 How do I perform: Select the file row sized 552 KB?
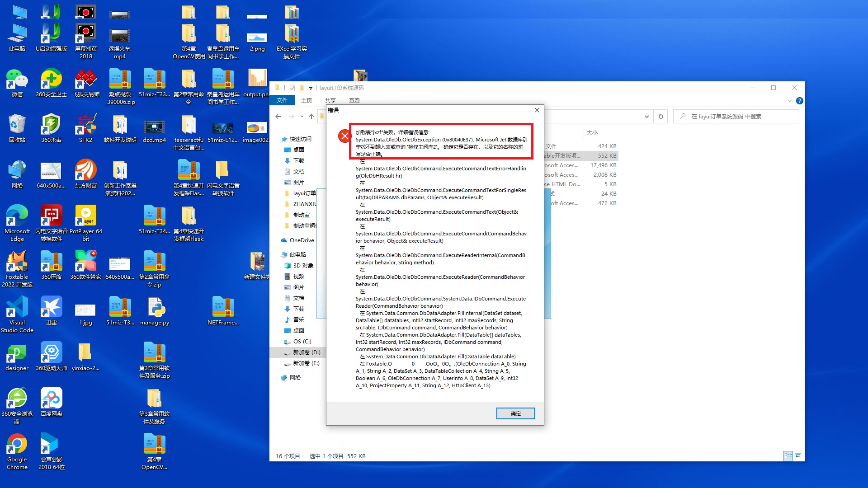pos(581,156)
